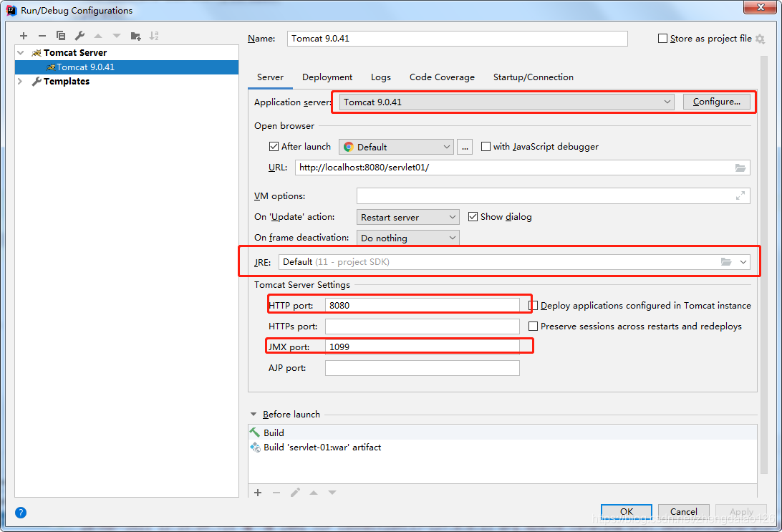
Task: Switch to Startup/Connection tab
Action: click(x=533, y=77)
